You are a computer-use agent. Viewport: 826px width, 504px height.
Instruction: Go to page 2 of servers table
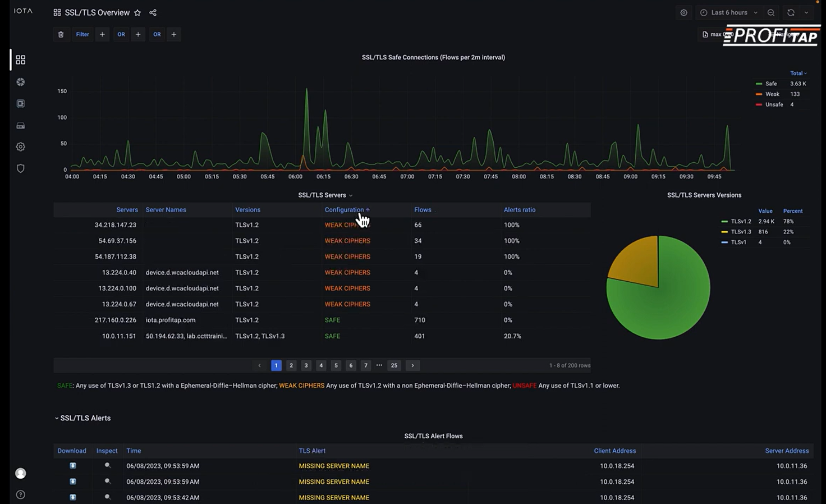(291, 365)
